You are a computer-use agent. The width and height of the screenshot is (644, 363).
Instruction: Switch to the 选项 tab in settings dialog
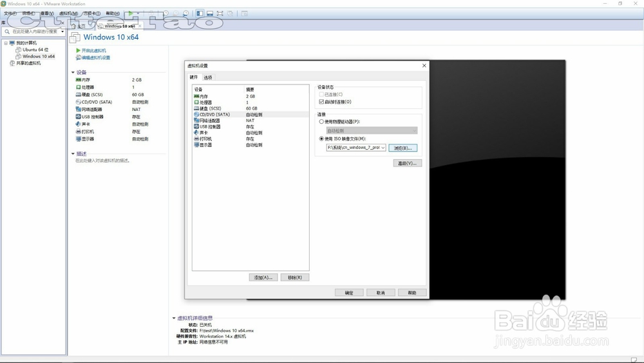[x=208, y=77]
